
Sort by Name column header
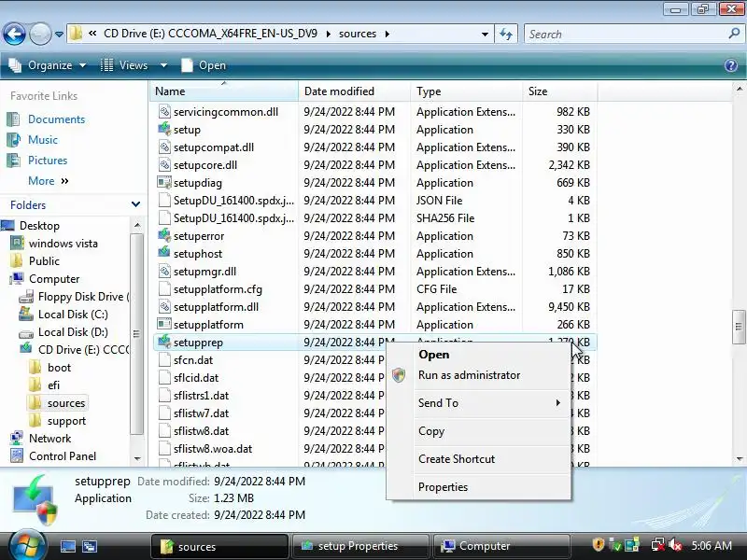click(224, 91)
